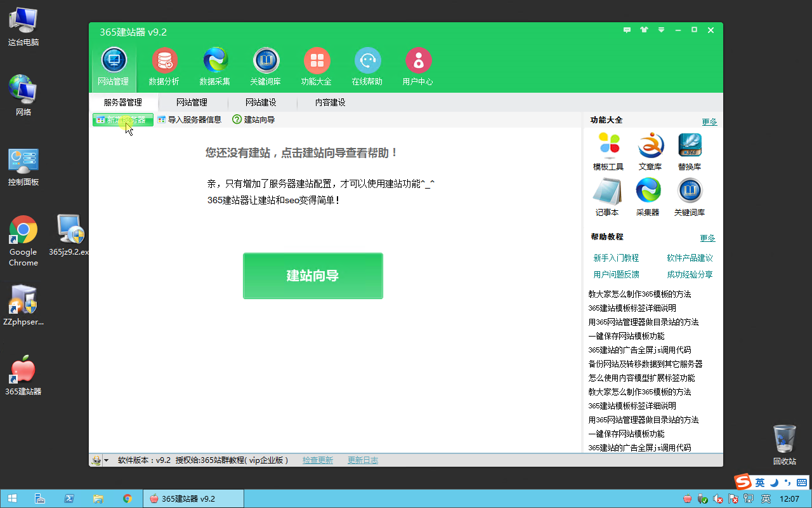Switch to the 内容建设 tab
The height and width of the screenshot is (508, 812).
coord(331,102)
